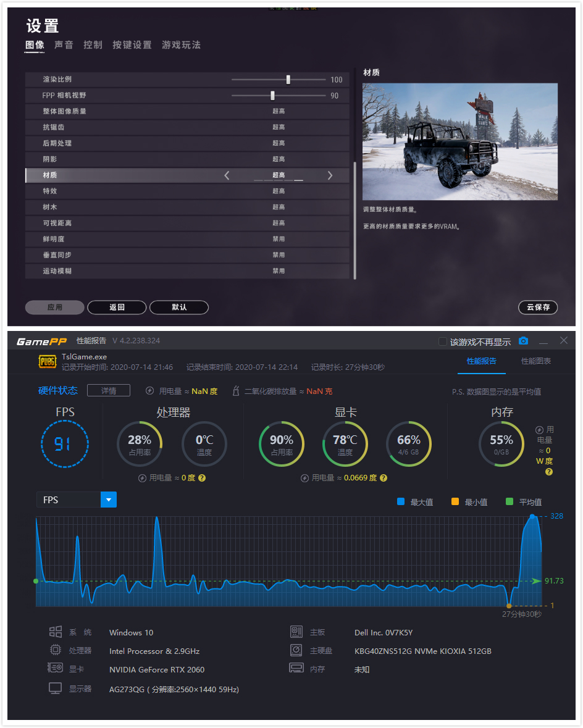The width and height of the screenshot is (583, 728).
Task: Click the FPS 91 circular gauge
Action: (65, 444)
